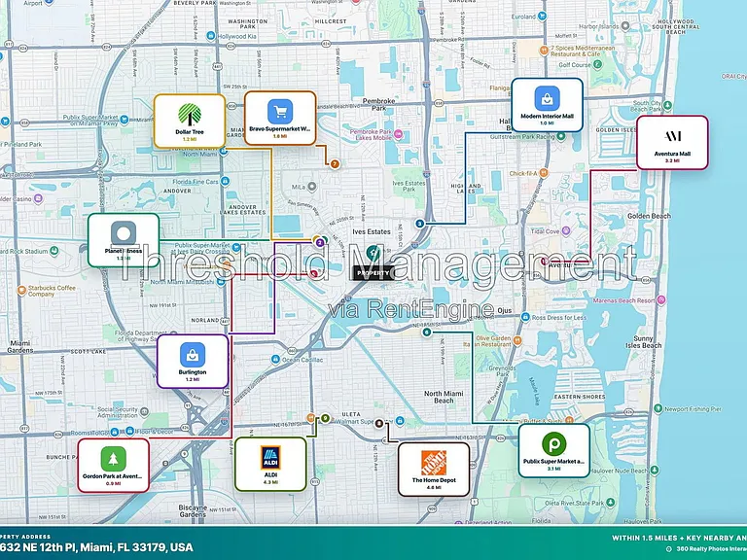This screenshot has width=747, height=560.
Task: Click the Gulfstream Park Racing pin
Action: click(561, 137)
